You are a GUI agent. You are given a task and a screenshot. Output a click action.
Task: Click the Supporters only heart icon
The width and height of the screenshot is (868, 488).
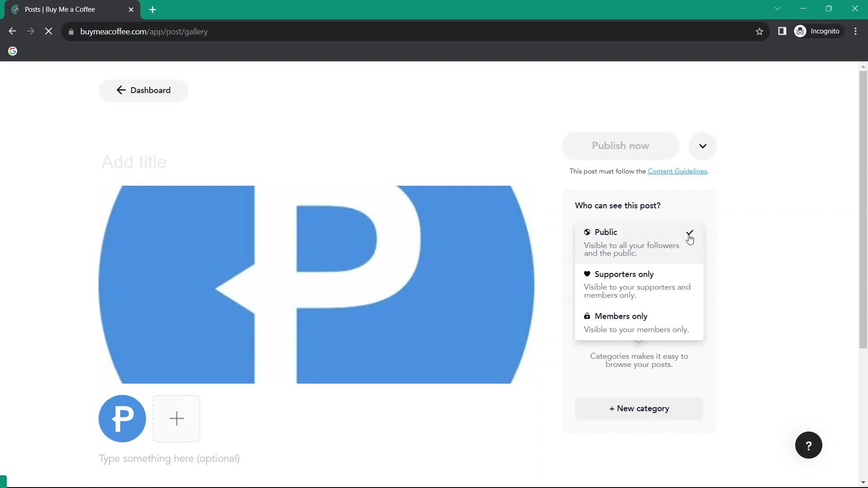[587, 274]
